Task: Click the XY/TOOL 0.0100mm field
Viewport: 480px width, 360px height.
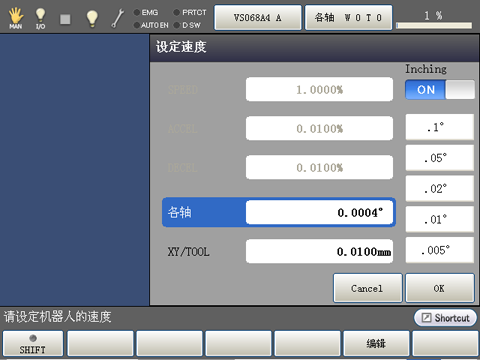Action: tap(319, 251)
